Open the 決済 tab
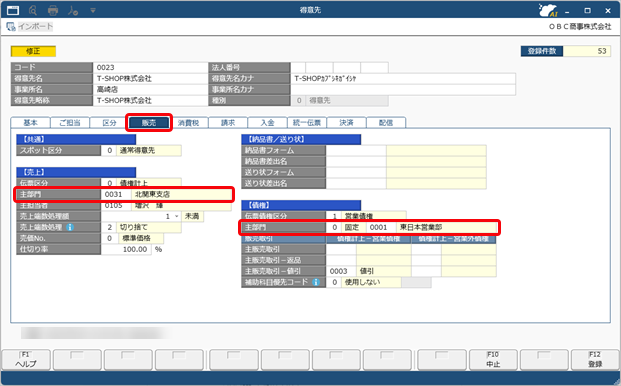The image size is (621, 386). click(347, 123)
